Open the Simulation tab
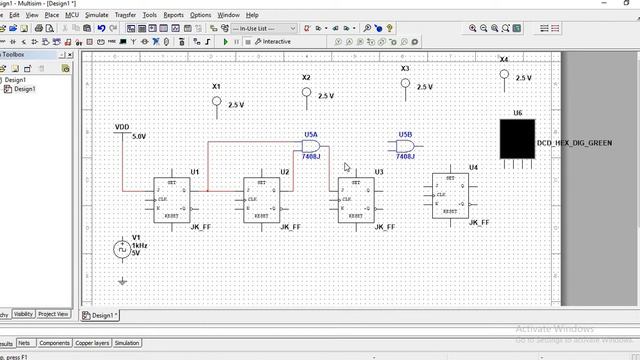The image size is (640, 360). [127, 343]
